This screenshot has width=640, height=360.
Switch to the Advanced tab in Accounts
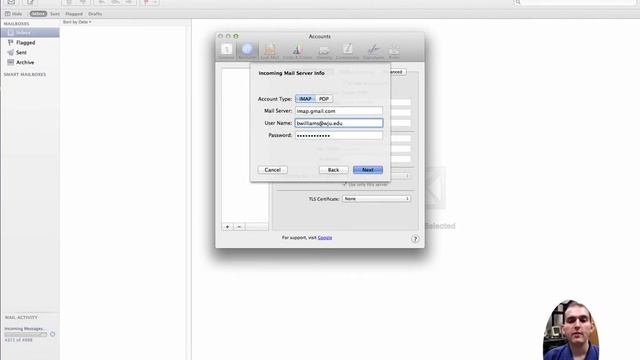click(x=398, y=72)
